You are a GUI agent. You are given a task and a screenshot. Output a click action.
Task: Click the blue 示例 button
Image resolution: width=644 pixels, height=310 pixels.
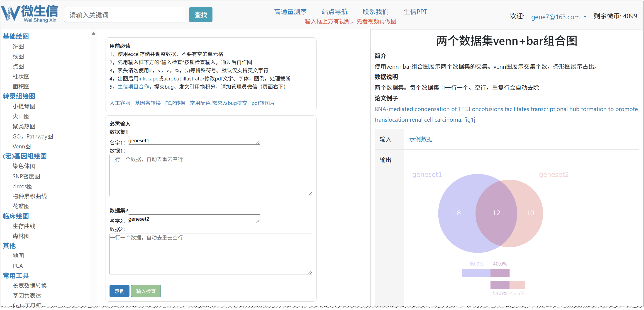pyautogui.click(x=119, y=291)
